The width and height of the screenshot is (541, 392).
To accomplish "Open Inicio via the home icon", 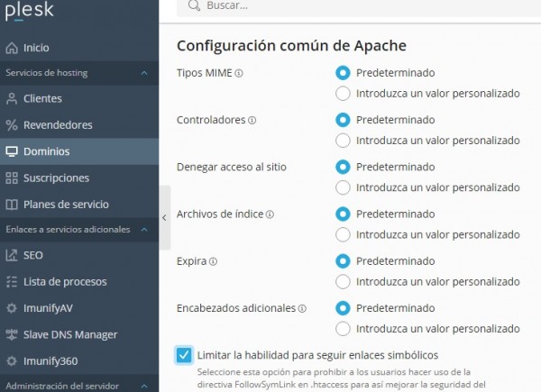I will tap(12, 48).
